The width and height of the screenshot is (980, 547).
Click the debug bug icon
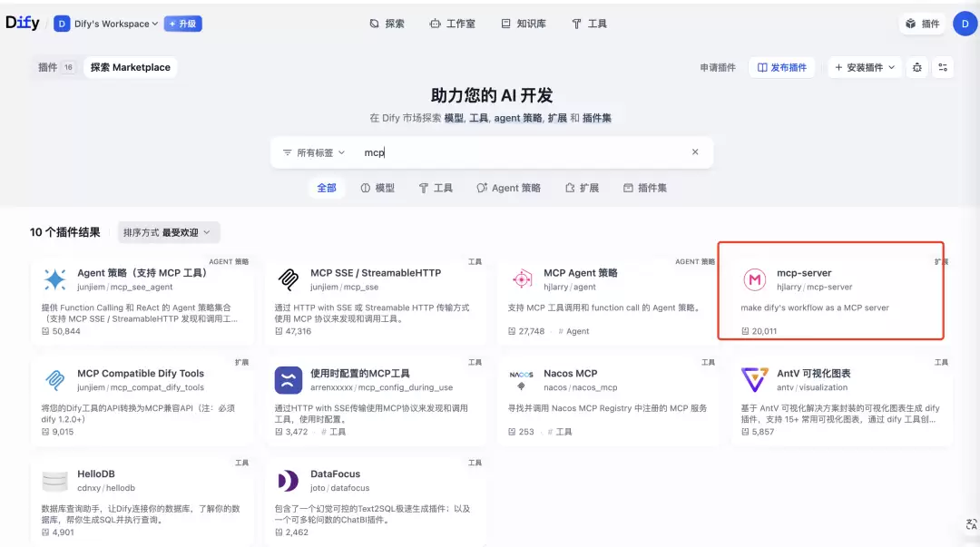pyautogui.click(x=916, y=67)
